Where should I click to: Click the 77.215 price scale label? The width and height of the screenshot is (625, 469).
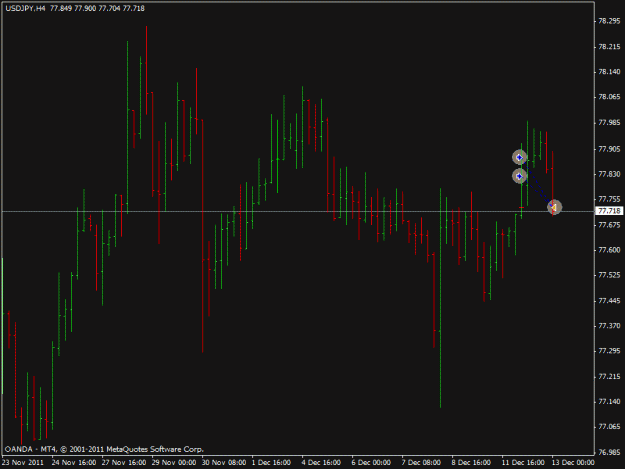point(609,377)
